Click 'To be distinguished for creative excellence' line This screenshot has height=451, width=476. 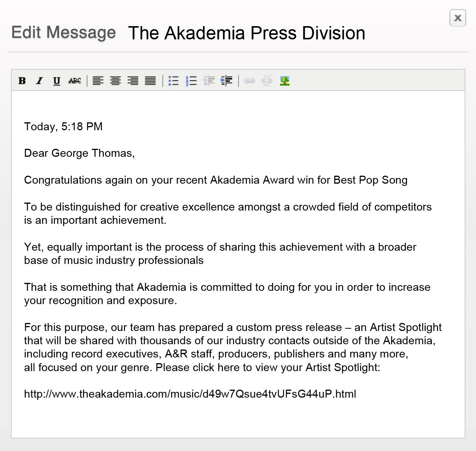click(x=228, y=207)
